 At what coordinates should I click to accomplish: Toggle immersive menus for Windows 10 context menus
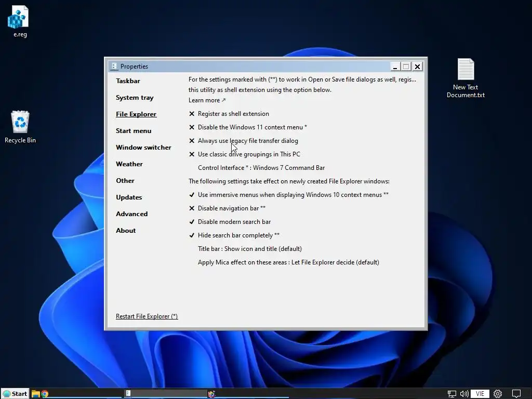point(289,195)
